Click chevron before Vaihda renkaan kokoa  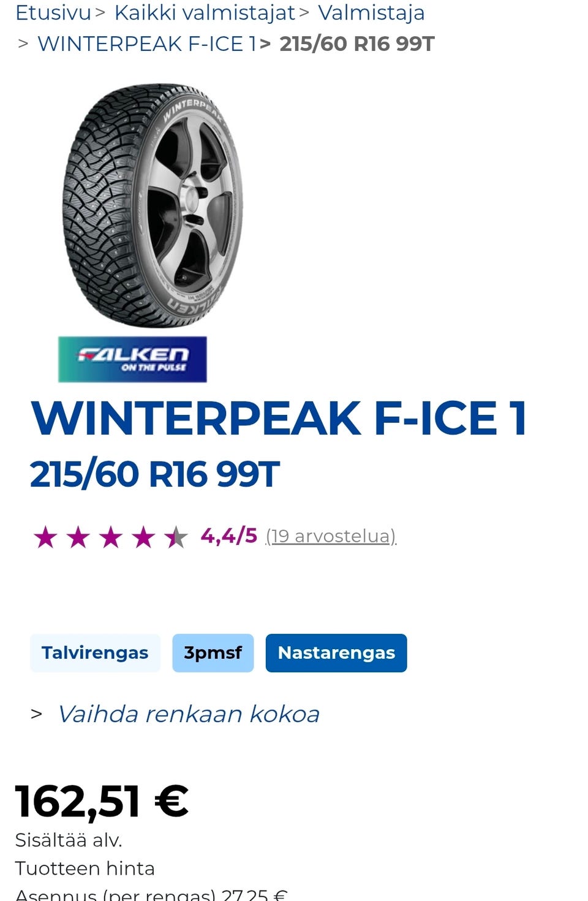[x=37, y=714]
